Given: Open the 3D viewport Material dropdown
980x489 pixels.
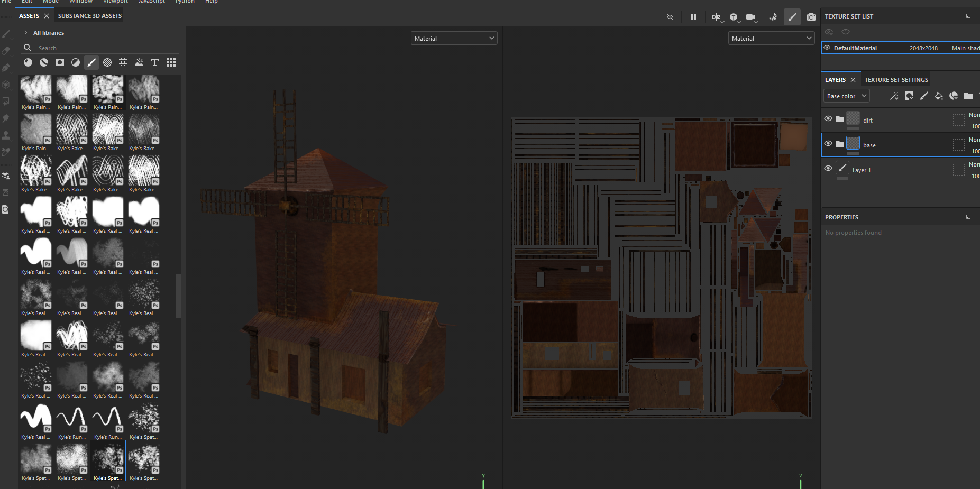Looking at the screenshot, I should (x=454, y=39).
